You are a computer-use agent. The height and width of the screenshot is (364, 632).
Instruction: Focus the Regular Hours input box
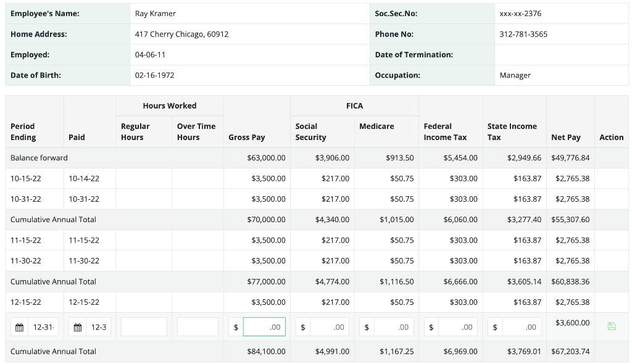point(144,327)
